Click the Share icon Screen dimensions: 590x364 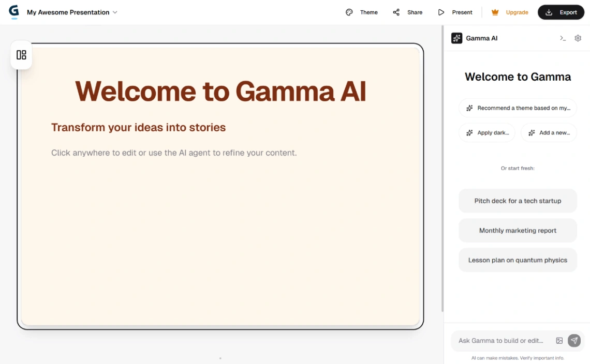tap(397, 12)
